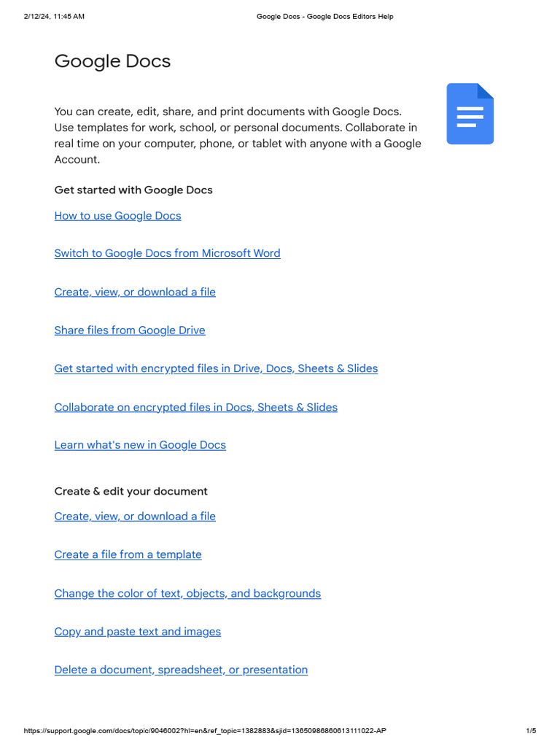Click the Get started with Google Docs heading
The height and width of the screenshot is (747, 560).
[x=133, y=190]
